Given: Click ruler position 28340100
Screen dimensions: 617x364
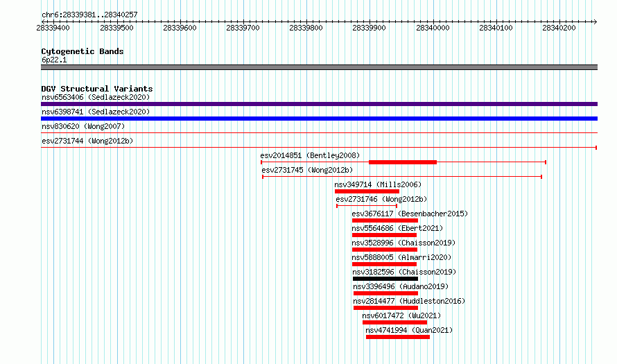Looking at the screenshot, I should pos(496,28).
